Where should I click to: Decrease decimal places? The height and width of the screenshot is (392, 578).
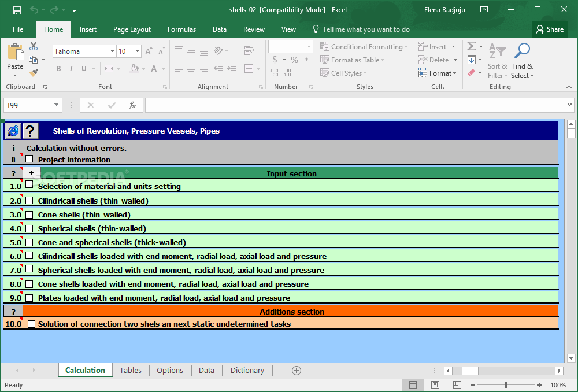pos(287,73)
